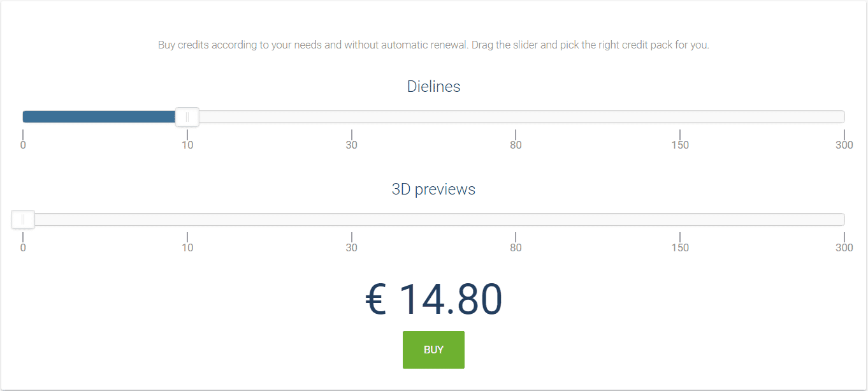Click the Dielines heading

tap(433, 87)
